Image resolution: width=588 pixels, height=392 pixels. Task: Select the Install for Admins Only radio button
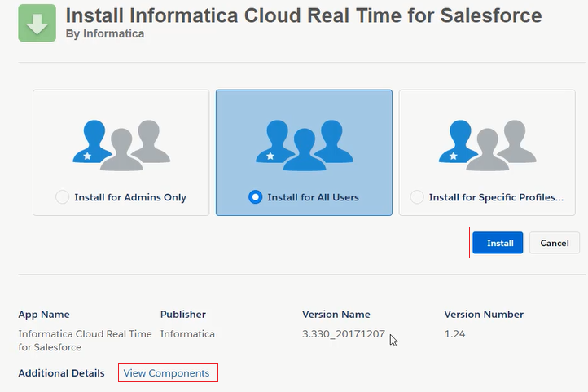click(62, 197)
